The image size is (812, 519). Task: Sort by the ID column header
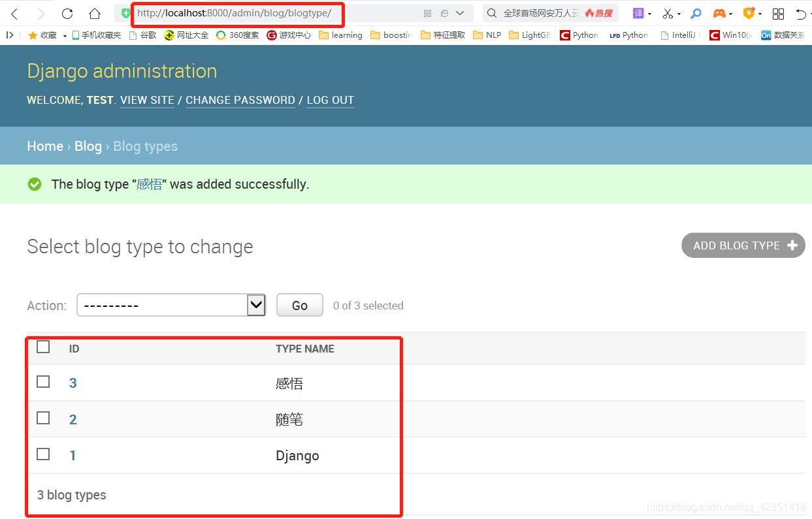74,349
